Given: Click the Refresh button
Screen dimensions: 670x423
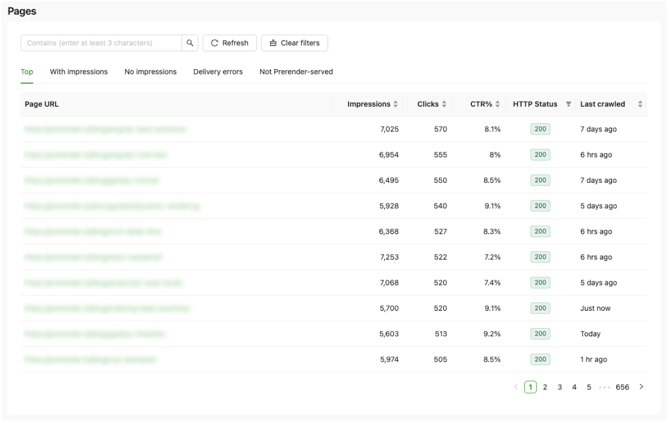Looking at the screenshot, I should (x=229, y=43).
